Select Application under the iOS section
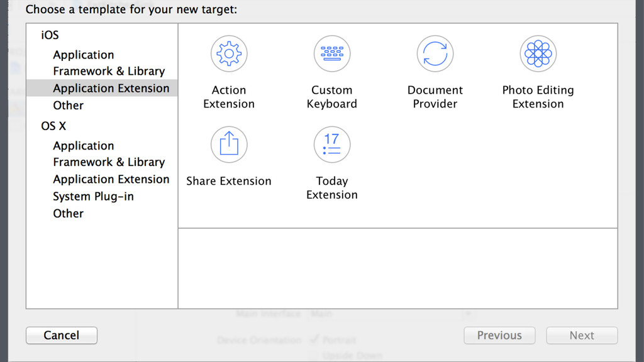644x362 pixels. 84,55
